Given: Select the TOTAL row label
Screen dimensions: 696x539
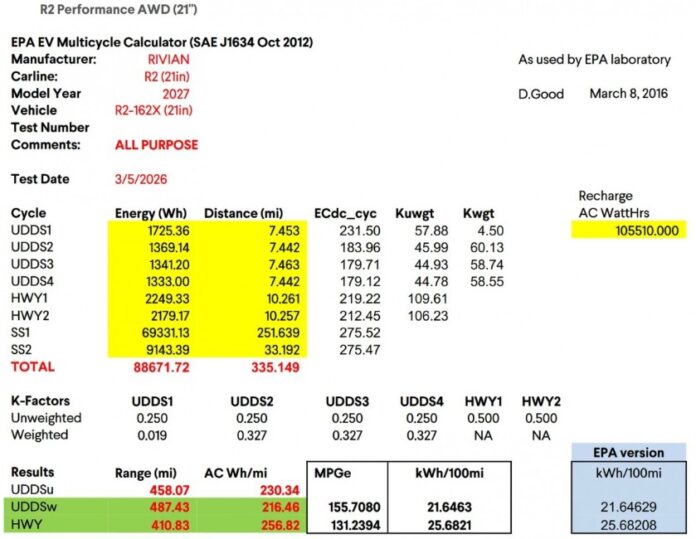Looking at the screenshot, I should (x=33, y=367).
